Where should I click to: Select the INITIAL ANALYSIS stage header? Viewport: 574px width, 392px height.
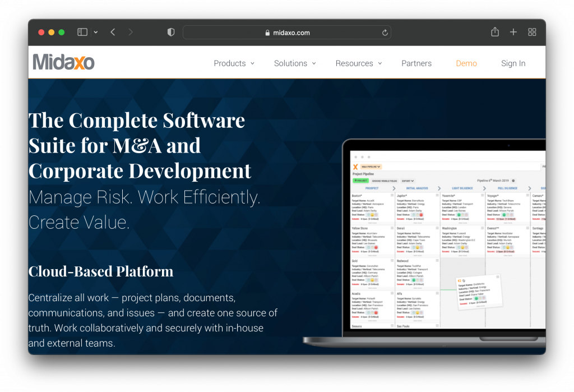coord(417,188)
